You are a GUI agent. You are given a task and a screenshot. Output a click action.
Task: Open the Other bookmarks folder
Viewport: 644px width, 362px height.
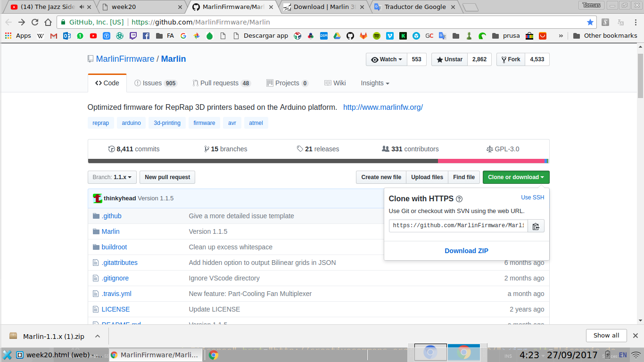[x=605, y=36]
